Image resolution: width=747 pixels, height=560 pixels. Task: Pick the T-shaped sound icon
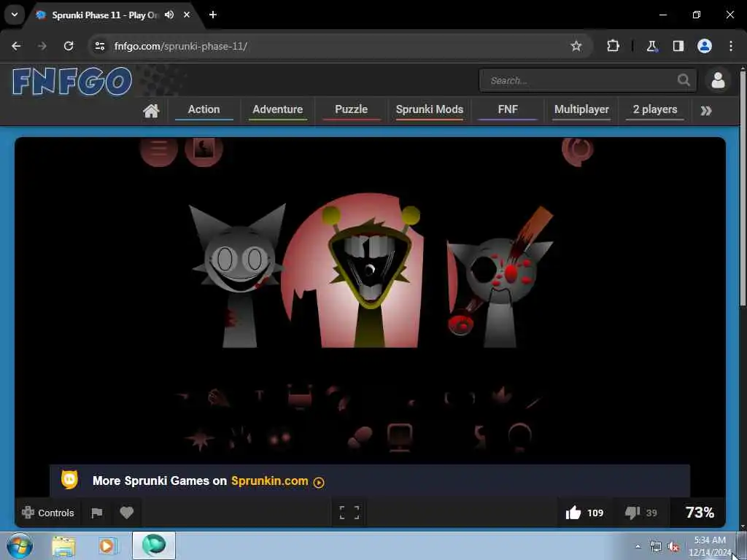259,396
